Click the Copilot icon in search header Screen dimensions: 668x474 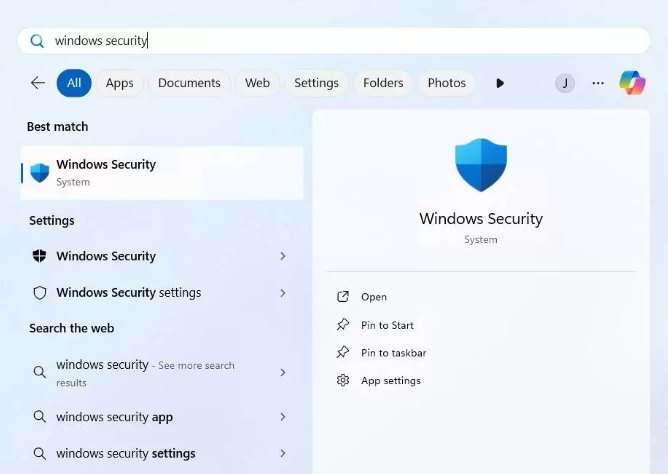point(632,83)
